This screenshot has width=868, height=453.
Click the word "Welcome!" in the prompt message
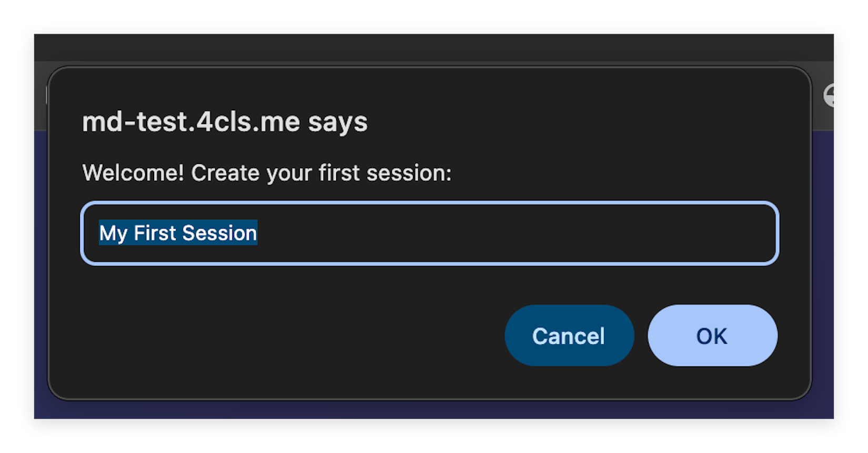[133, 173]
